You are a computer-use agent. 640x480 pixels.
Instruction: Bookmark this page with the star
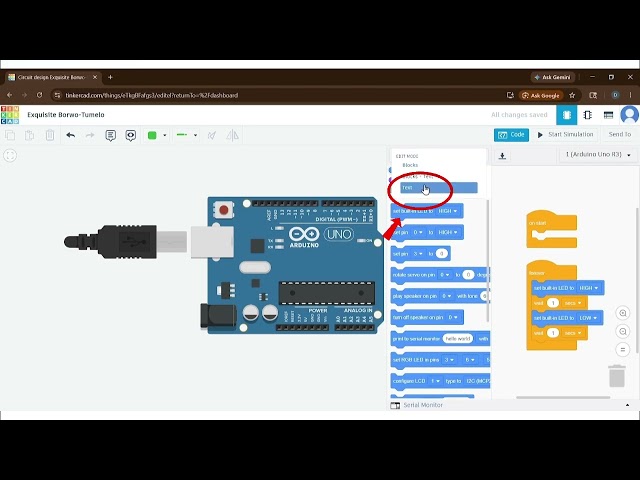coord(572,95)
